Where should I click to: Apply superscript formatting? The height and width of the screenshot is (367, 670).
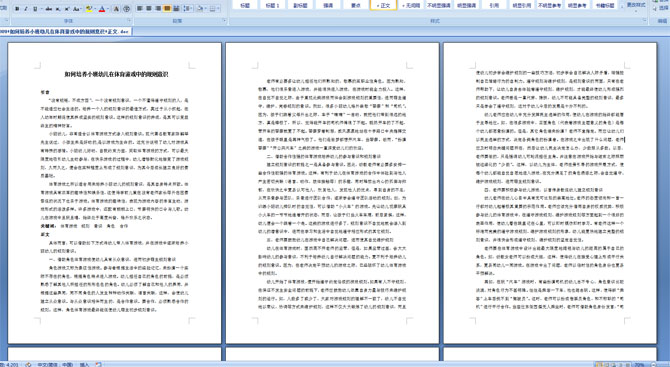coord(67,9)
